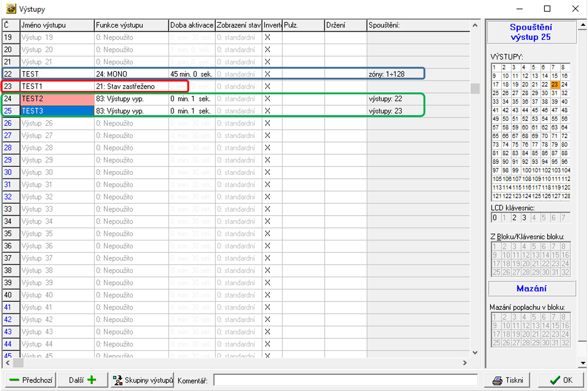This screenshot has height=391, width=588.
Task: Toggle output 23 in VÝSTUPY grid
Action: pos(555,84)
